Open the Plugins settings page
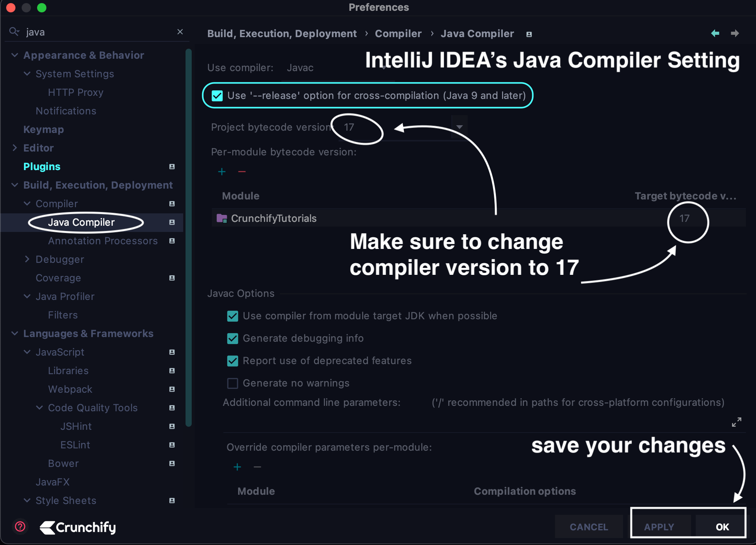 [42, 167]
